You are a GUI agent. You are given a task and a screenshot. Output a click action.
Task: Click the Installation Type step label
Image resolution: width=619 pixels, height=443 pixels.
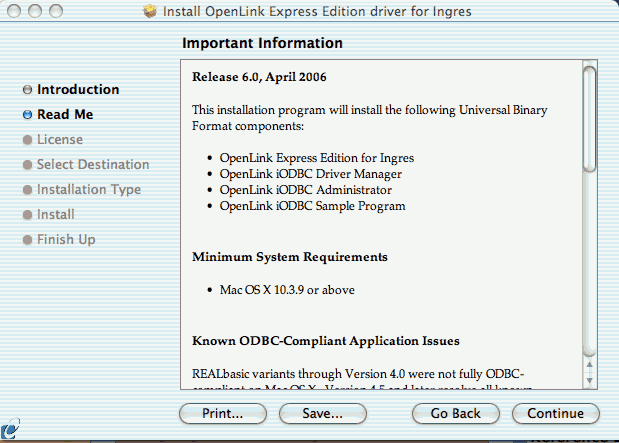[89, 190]
